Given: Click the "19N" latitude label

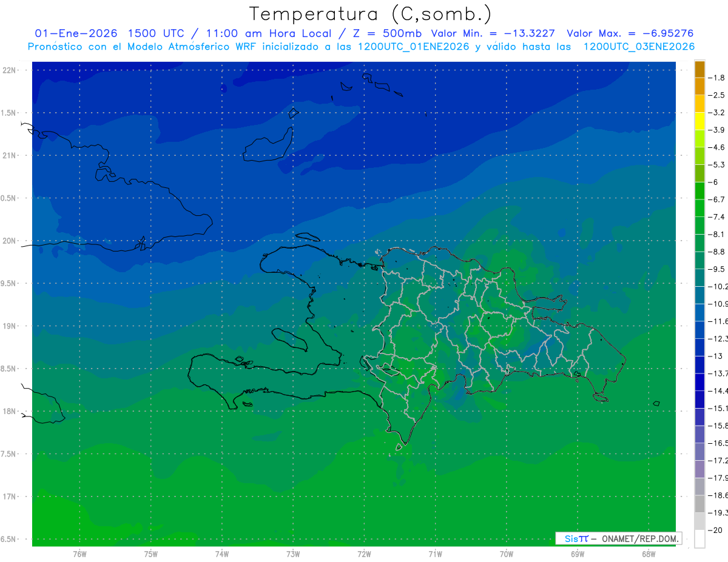Looking at the screenshot, I should tap(8, 326).
